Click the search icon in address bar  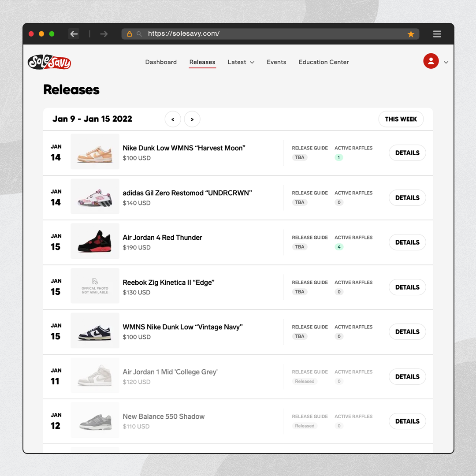pos(139,33)
